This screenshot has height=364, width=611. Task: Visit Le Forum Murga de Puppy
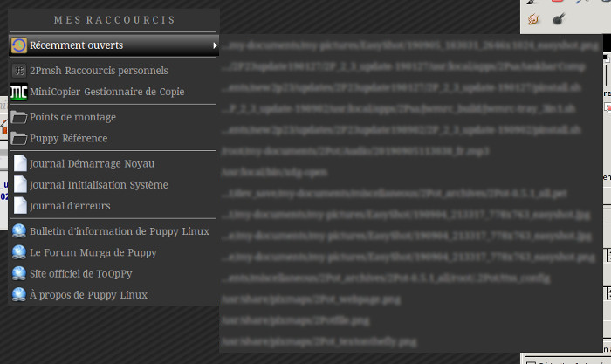(93, 252)
